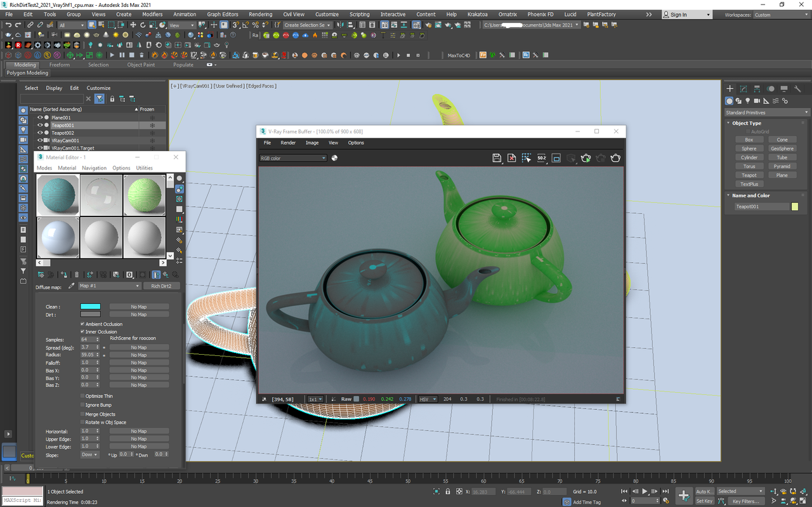Click the Redo arrow in main toolbar
Screen dimensions: 812x507
pos(18,25)
